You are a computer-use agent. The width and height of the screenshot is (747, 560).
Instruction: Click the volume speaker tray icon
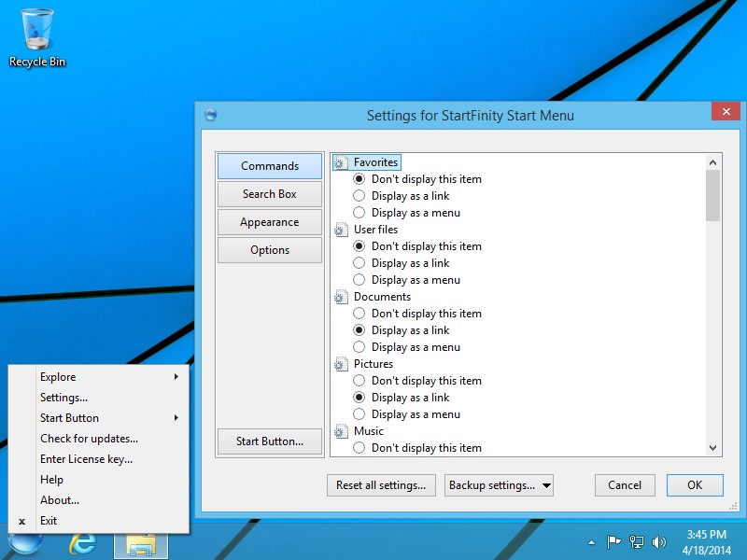coord(659,542)
